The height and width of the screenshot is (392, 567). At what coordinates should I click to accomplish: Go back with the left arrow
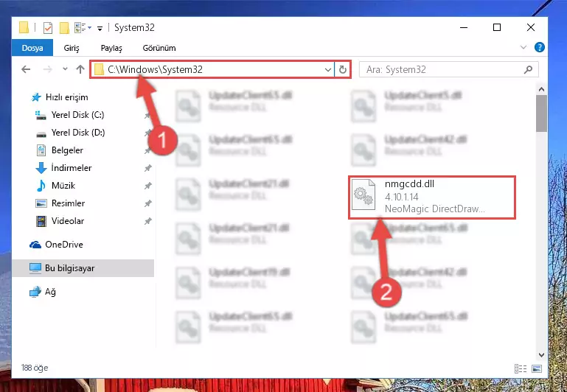click(x=26, y=69)
